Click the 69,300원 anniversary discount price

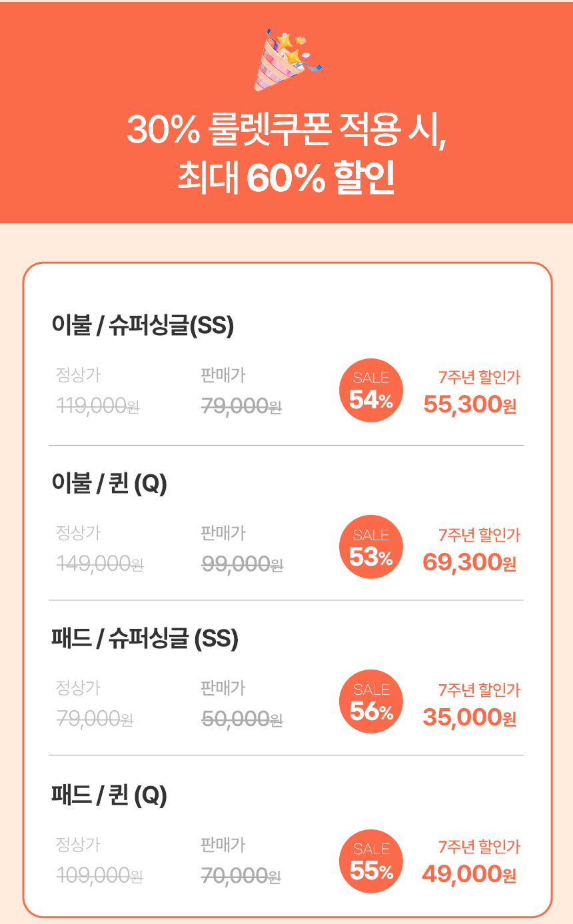point(469,562)
